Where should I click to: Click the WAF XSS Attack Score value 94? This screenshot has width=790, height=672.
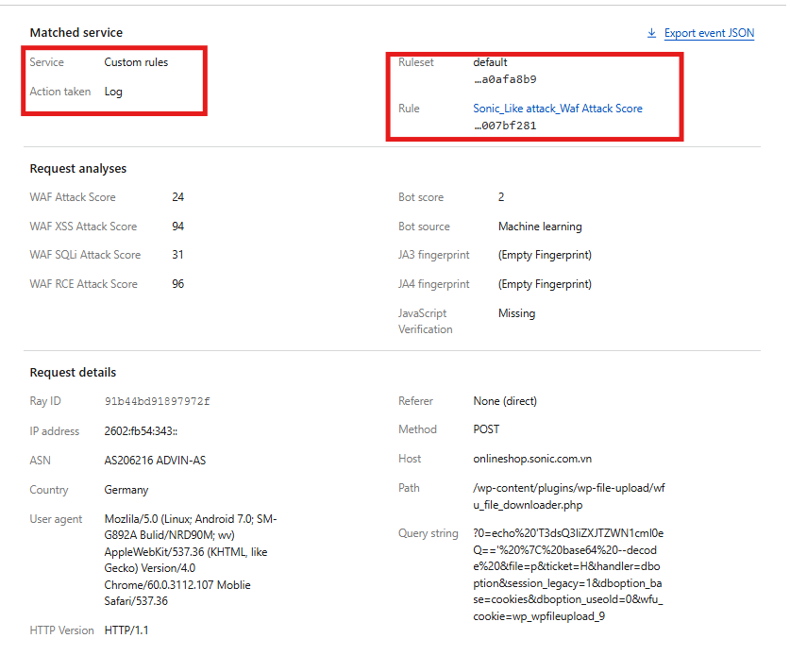[177, 227]
